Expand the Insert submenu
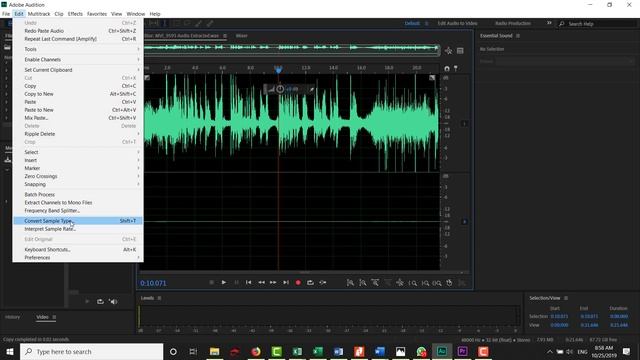This screenshot has height=360, width=640. [78, 160]
